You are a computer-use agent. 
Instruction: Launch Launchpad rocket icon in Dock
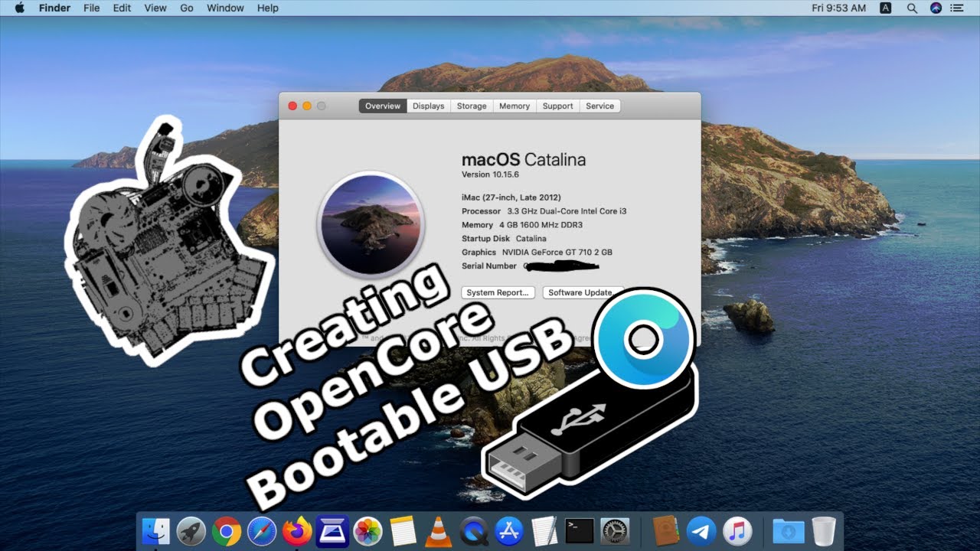click(191, 530)
